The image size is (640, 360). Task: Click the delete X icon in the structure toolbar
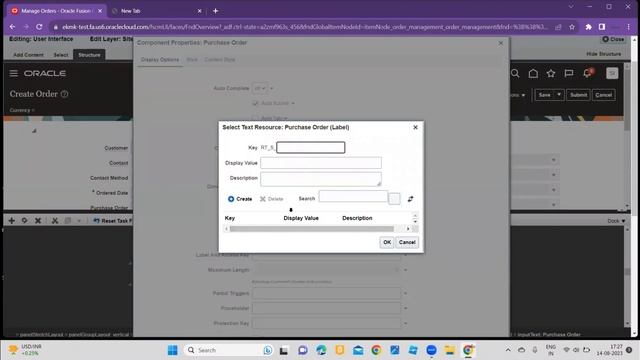pyautogui.click(x=38, y=220)
